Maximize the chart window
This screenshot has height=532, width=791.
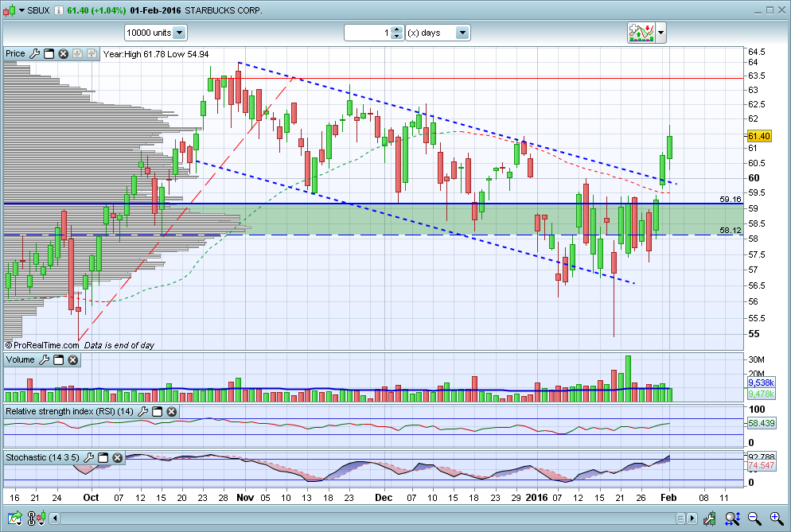[x=770, y=10]
